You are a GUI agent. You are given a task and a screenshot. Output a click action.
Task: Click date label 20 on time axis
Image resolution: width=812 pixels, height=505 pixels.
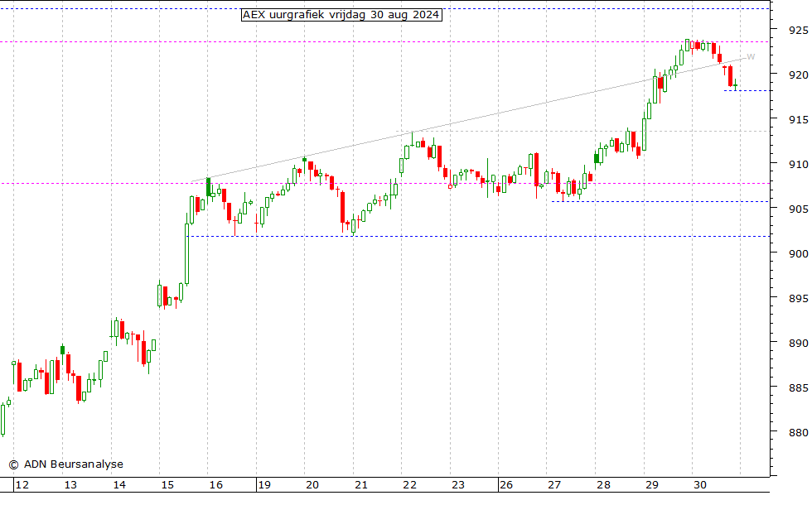312,485
